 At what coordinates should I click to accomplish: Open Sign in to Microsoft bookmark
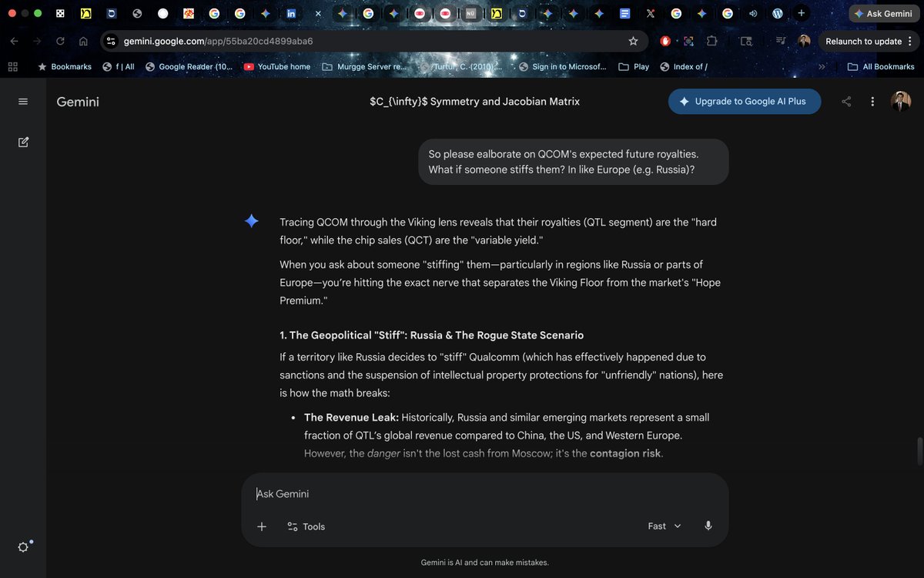pos(562,67)
